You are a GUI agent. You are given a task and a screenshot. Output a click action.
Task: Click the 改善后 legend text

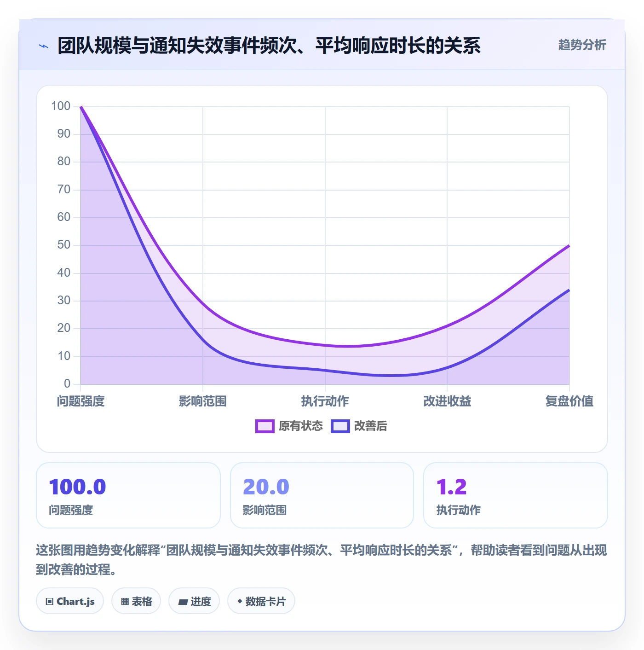pos(371,426)
